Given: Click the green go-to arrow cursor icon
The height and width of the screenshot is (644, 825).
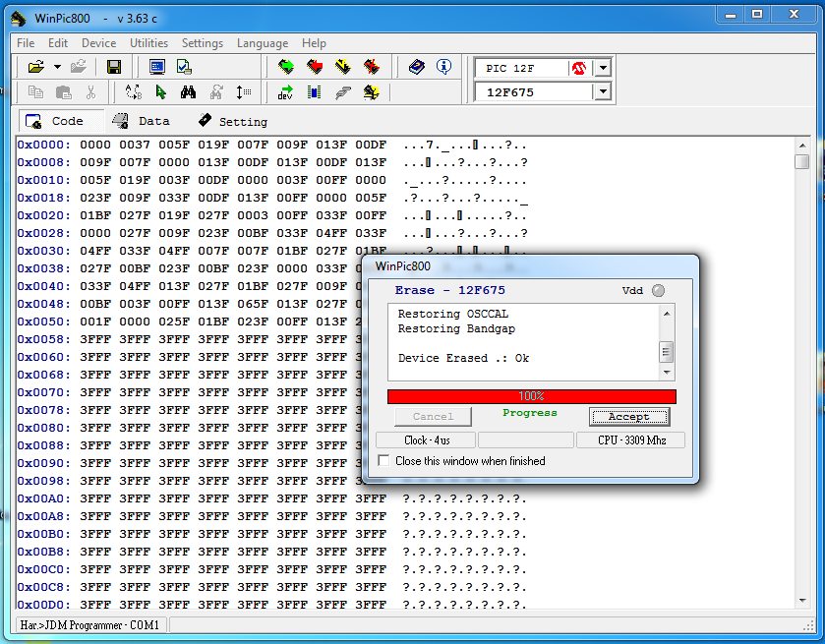Looking at the screenshot, I should 161,92.
